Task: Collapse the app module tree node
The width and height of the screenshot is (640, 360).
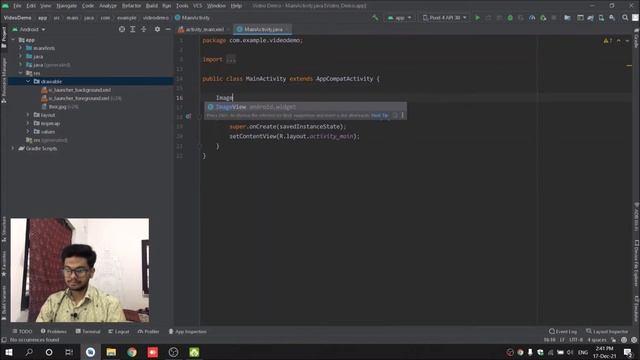Action: pos(13,40)
